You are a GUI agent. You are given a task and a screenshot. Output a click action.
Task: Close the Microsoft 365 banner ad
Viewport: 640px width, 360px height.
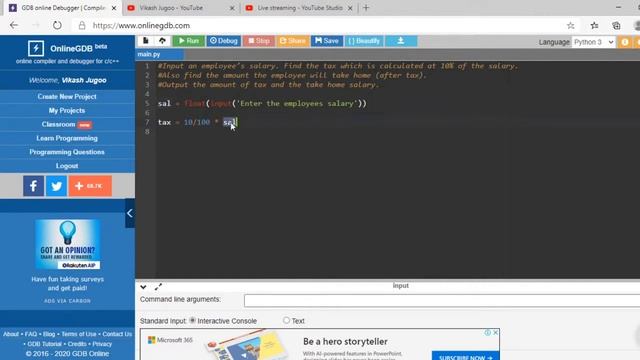coord(496,333)
